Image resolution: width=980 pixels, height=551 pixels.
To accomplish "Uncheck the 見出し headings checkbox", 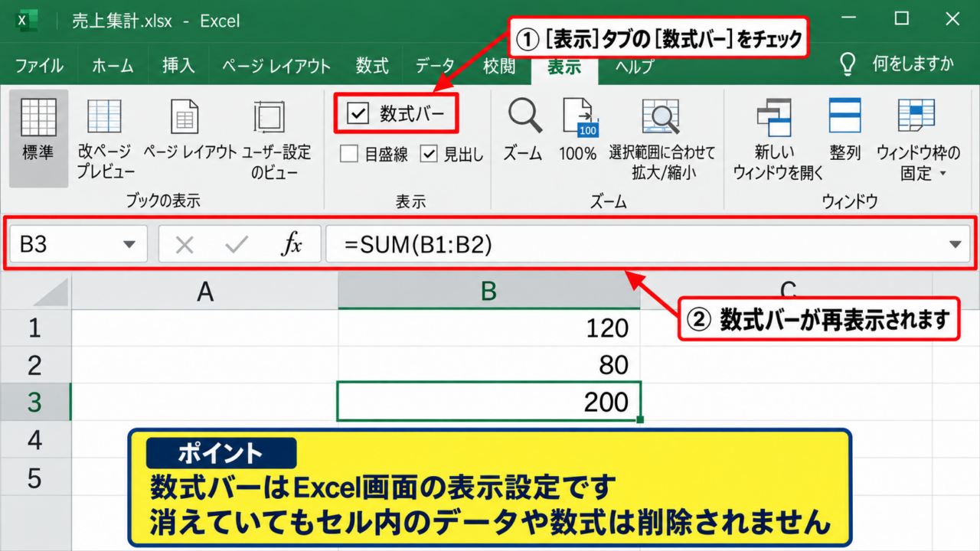I will pyautogui.click(x=429, y=154).
